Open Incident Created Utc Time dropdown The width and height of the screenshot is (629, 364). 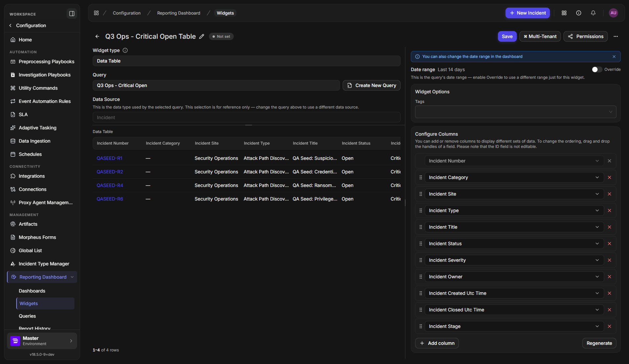click(514, 293)
